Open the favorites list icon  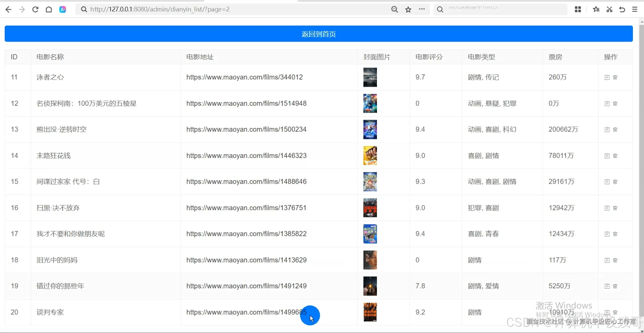pos(596,9)
